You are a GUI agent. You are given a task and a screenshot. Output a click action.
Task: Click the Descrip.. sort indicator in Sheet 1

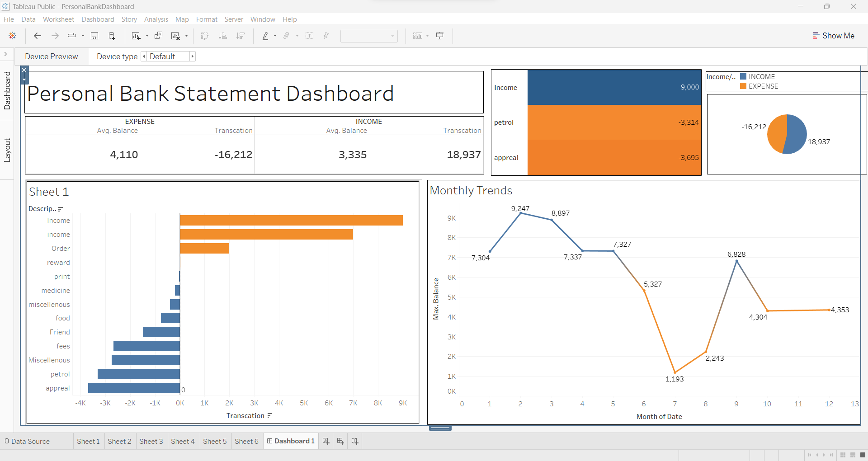coord(61,209)
